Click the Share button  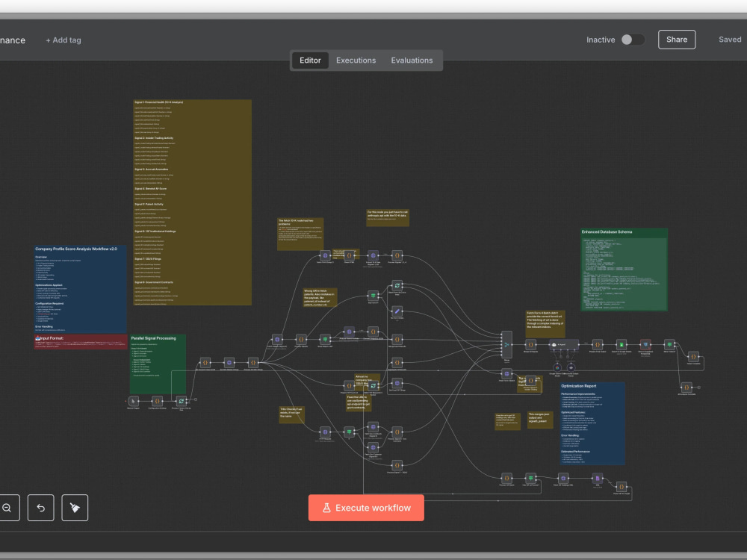coord(677,40)
